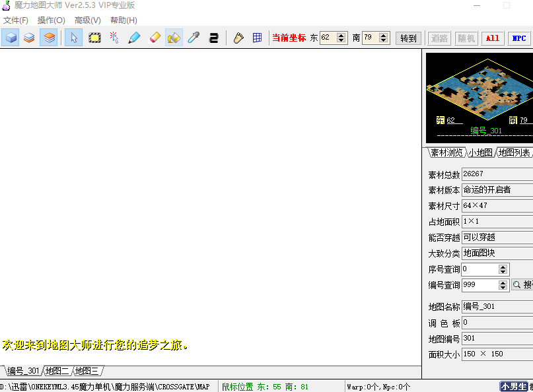Increase the 东 coordinate with up arrow
The width and height of the screenshot is (533, 392).
[x=341, y=36]
